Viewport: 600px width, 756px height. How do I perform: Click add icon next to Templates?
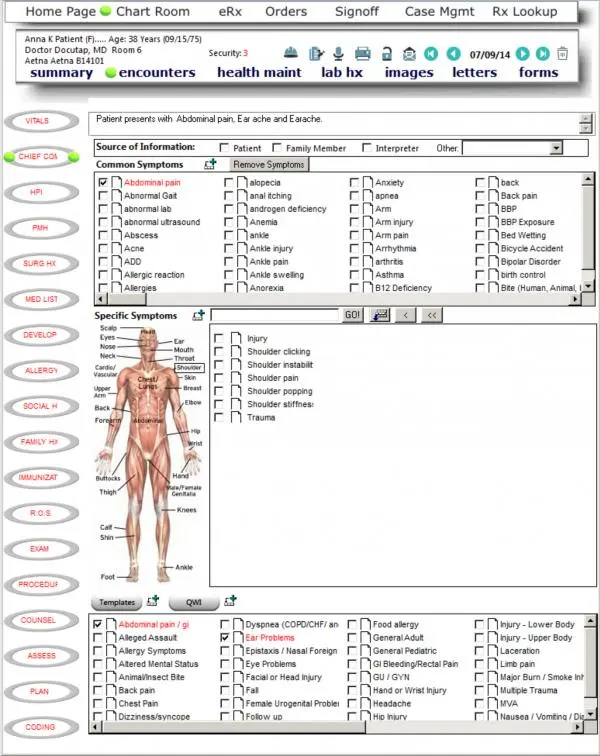[x=152, y=600]
